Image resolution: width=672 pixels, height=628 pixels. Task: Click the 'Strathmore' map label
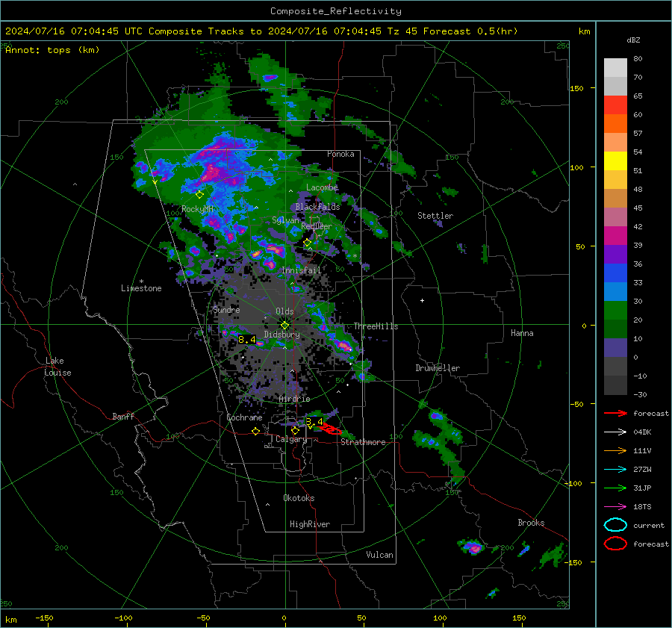363,442
